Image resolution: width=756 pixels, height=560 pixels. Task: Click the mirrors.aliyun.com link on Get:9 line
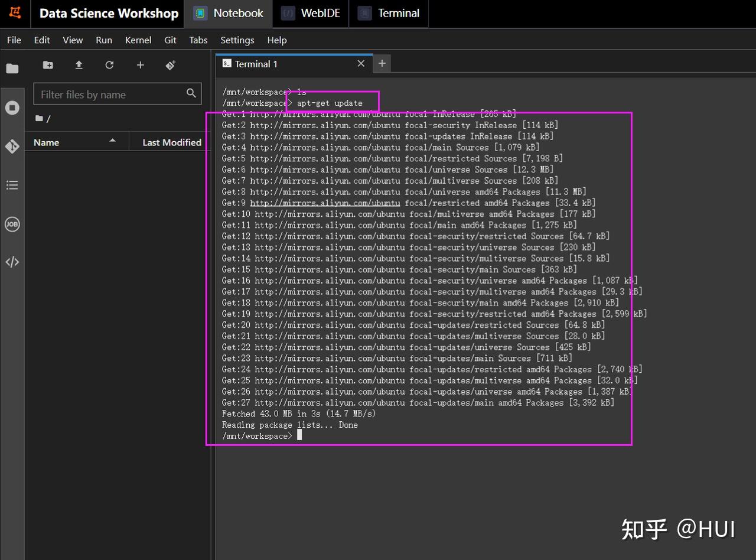click(325, 203)
